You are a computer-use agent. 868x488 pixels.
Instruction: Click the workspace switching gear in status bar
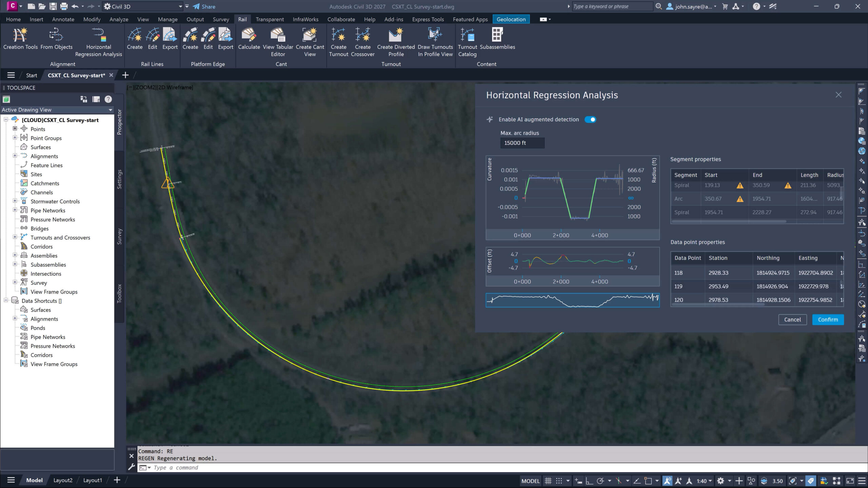tap(721, 481)
